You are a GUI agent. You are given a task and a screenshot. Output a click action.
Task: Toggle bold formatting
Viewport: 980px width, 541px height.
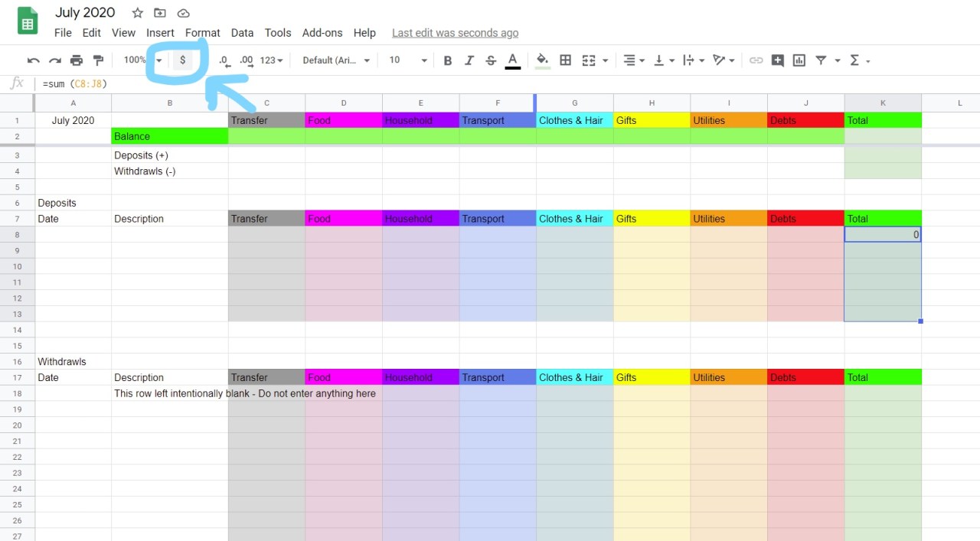click(x=447, y=60)
